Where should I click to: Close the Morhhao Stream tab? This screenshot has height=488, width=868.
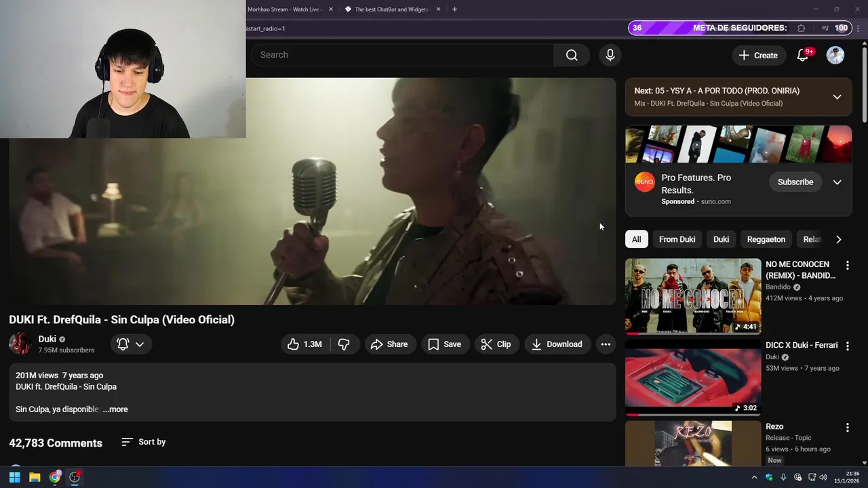coord(331,9)
